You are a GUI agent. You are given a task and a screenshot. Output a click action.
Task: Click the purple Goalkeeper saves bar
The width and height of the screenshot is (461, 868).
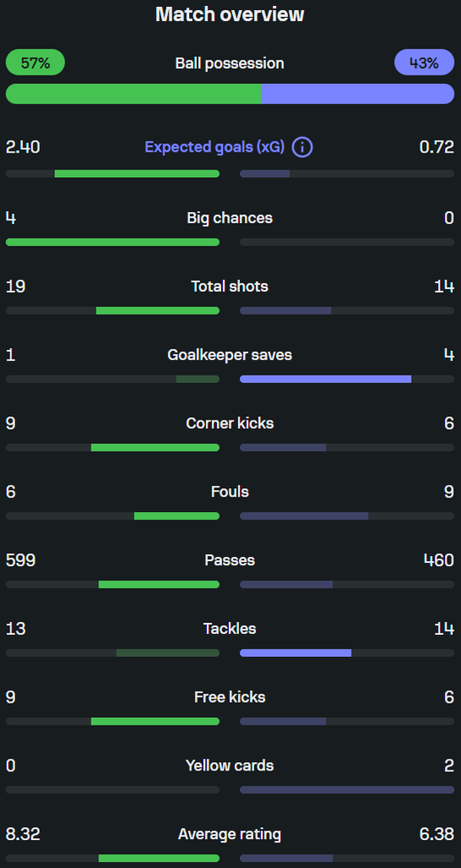(x=325, y=379)
